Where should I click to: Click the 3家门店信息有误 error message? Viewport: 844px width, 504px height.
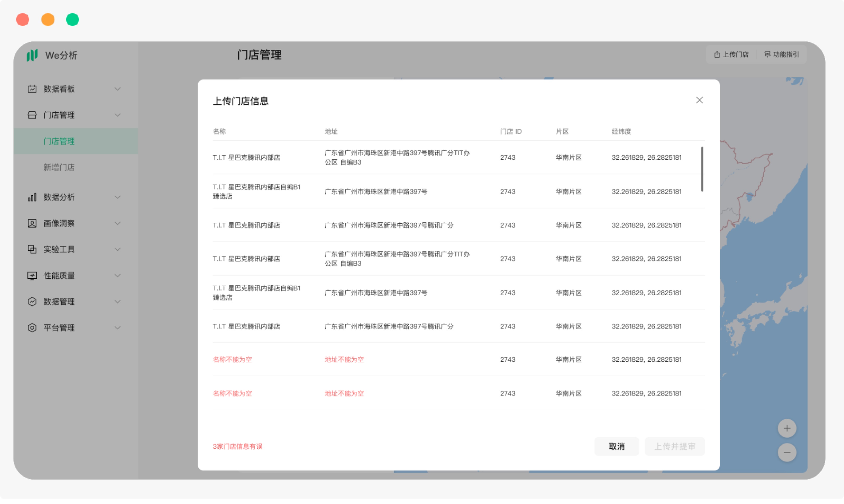[237, 447]
